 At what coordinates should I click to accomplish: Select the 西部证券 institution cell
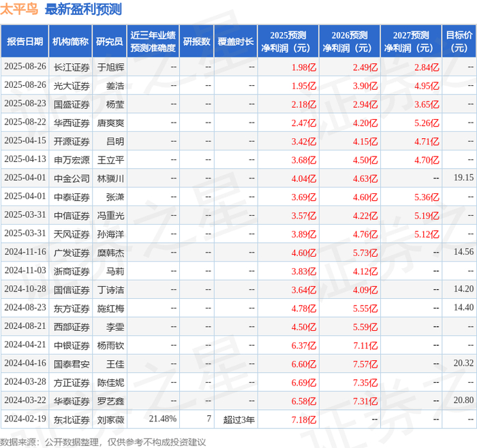[x=72, y=327]
